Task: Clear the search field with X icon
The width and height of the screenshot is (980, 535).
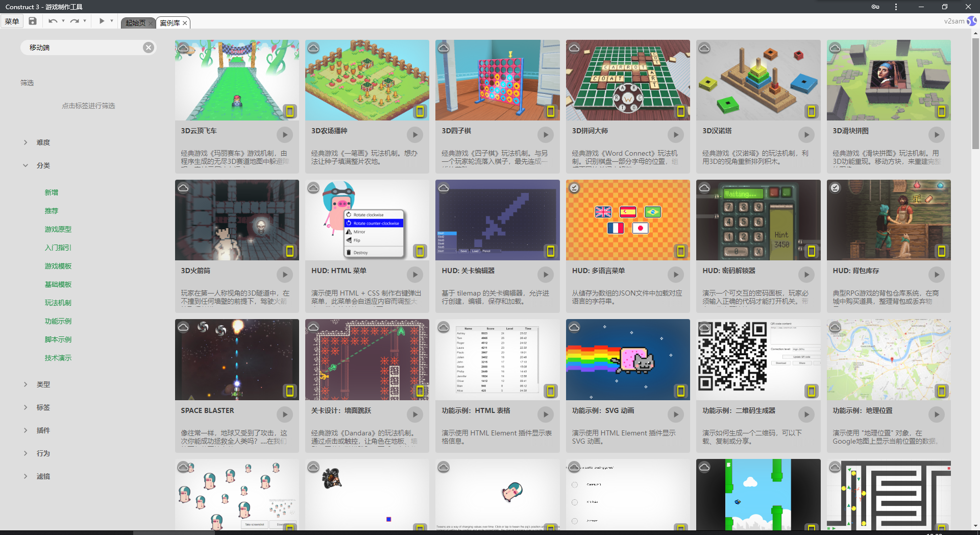Action: [149, 47]
